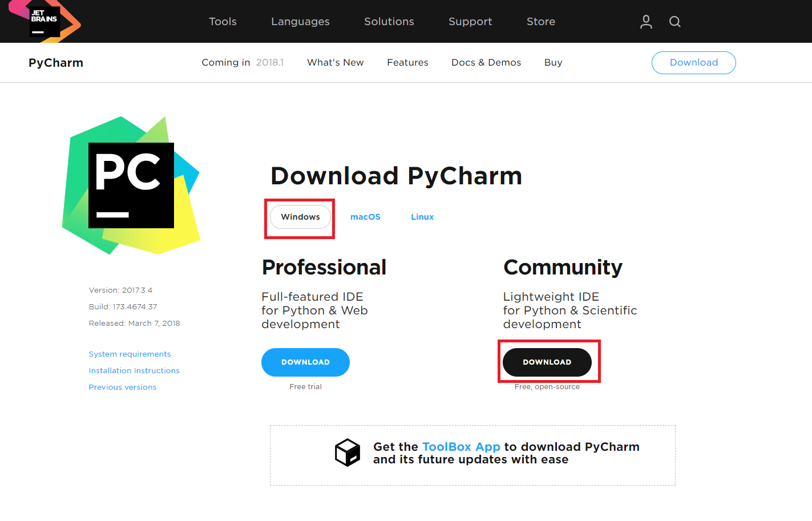Expand the Languages menu
Image resolution: width=812 pixels, height=521 pixels.
300,22
